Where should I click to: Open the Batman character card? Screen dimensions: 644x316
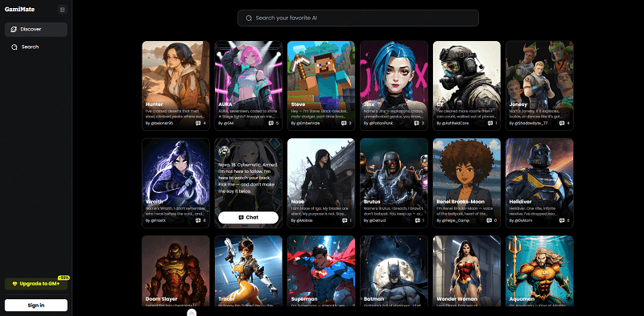point(394,271)
